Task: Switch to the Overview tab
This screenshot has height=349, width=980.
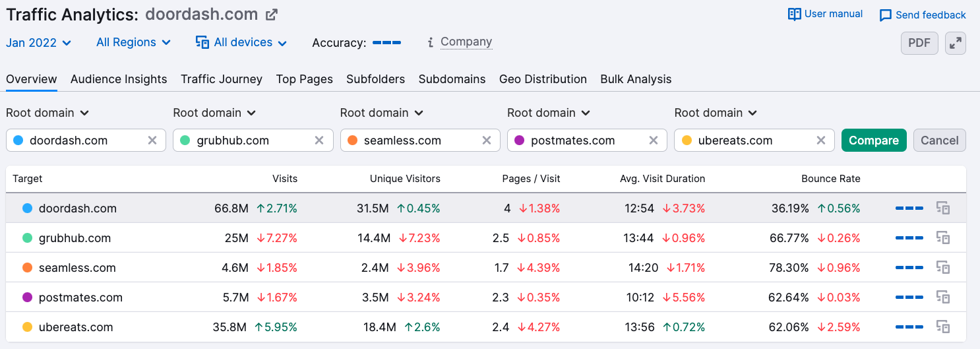Action: tap(32, 79)
